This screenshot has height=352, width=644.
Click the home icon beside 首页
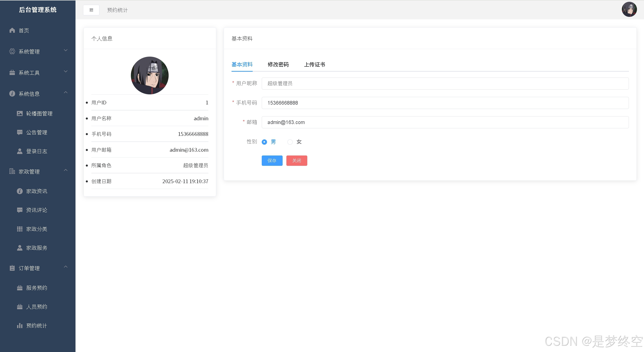pos(12,30)
